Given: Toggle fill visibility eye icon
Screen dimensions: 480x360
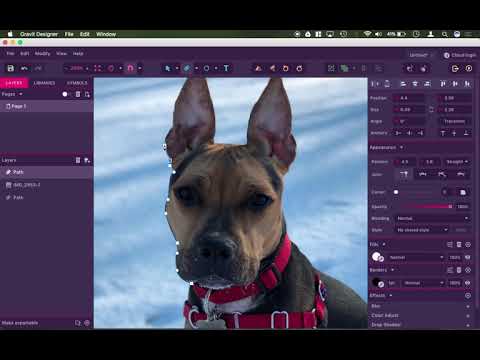Looking at the screenshot, I should point(468,257).
